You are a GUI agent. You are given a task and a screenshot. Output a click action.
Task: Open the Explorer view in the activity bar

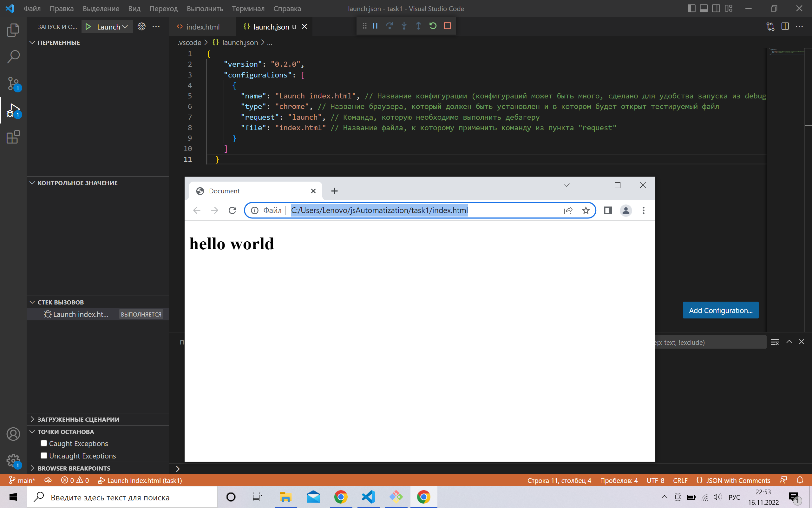(x=13, y=30)
